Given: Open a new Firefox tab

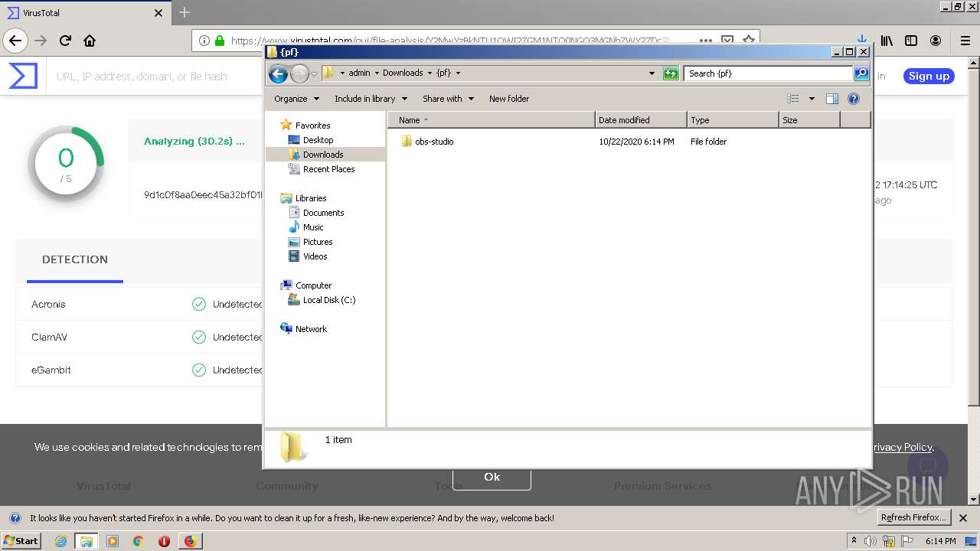Looking at the screenshot, I should pos(184,12).
